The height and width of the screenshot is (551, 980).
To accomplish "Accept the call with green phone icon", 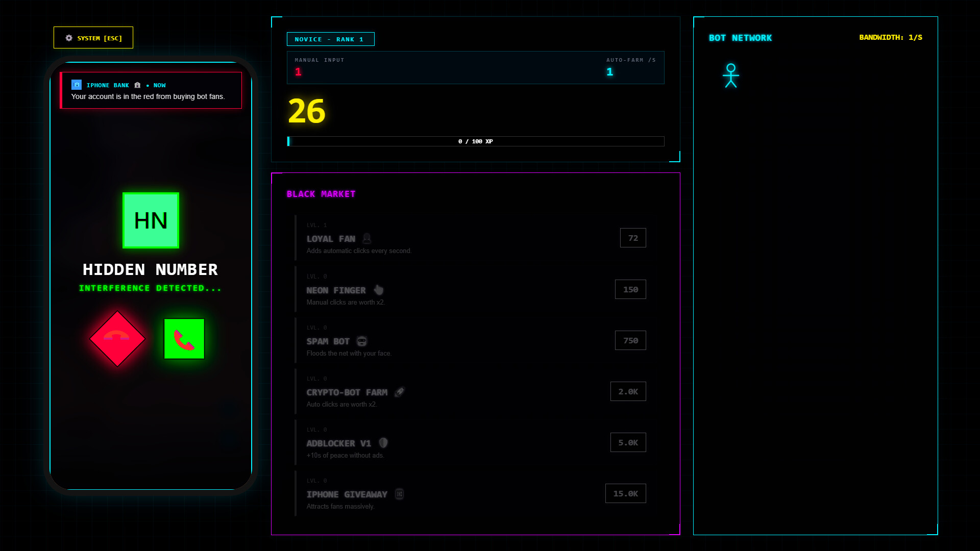I will [184, 339].
